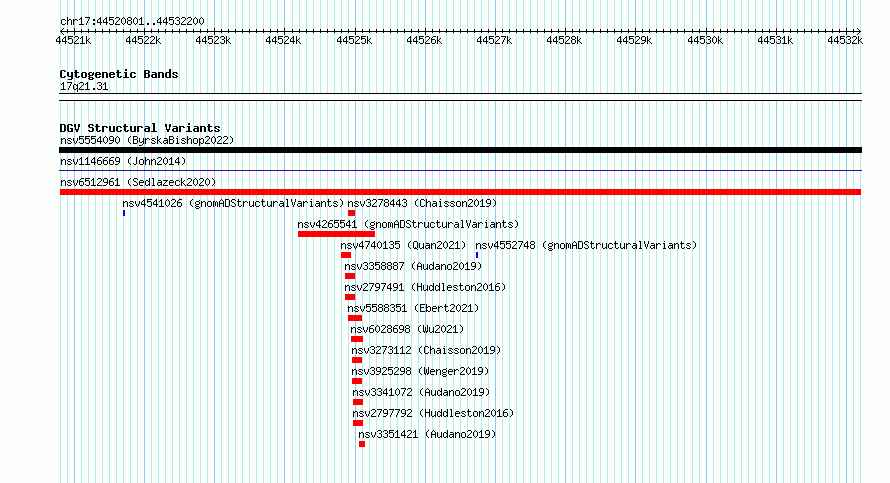
Task: Click the DGV Structural Variants track title
Action: tap(140, 128)
